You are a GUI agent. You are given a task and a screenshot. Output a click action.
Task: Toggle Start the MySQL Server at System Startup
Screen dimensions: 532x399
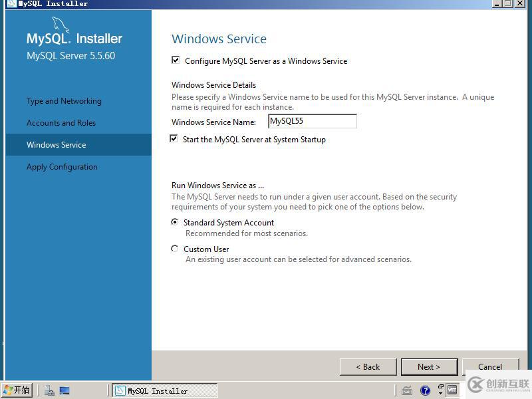click(174, 139)
